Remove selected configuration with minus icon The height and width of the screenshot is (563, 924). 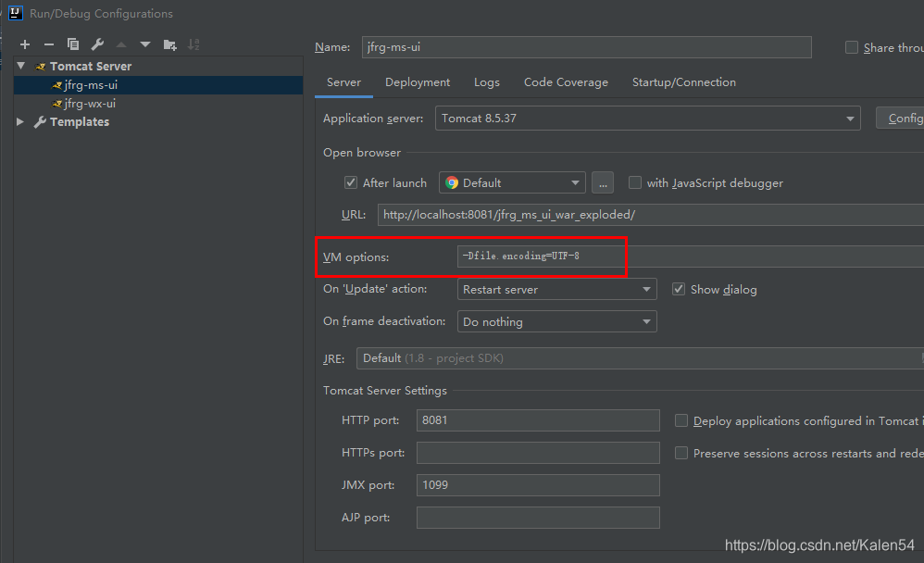(x=49, y=44)
